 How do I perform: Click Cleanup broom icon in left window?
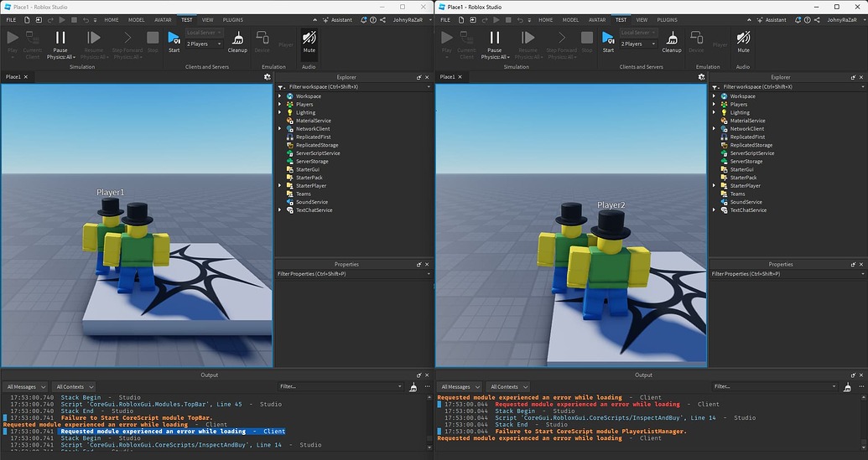point(237,38)
